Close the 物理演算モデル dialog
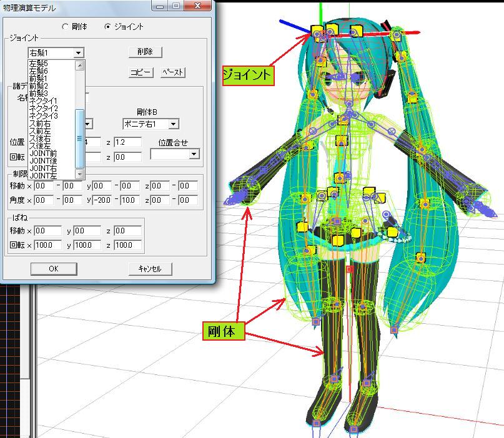Screen dimensions: 504x438 [197, 6]
